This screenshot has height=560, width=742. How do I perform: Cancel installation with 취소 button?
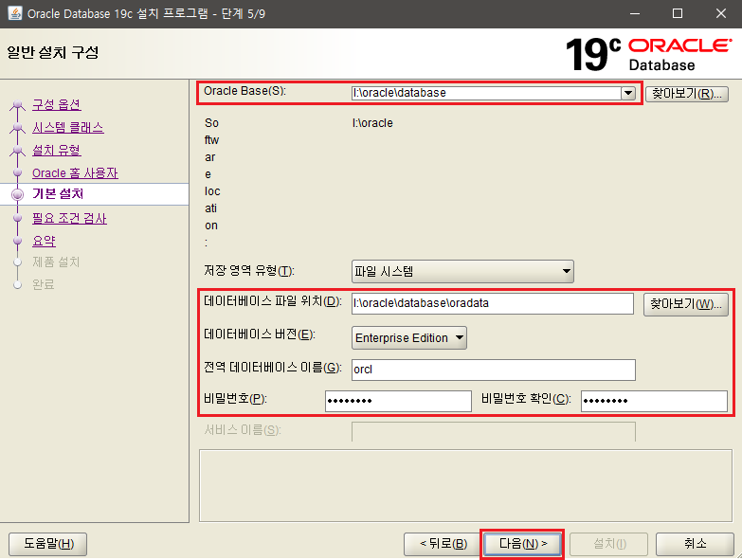695,544
